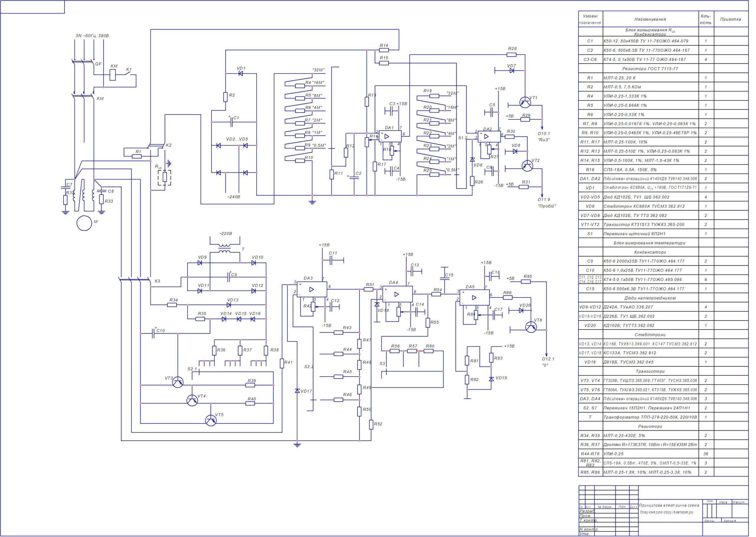Viewport: 756px width, 537px height.
Task: Select the VD13 diode symbol
Action: click(229, 305)
